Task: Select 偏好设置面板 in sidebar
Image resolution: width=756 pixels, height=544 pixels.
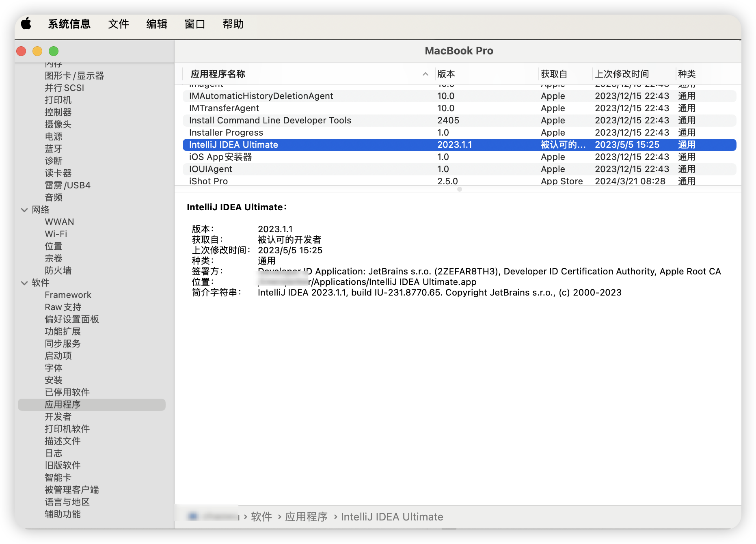Action: point(72,319)
